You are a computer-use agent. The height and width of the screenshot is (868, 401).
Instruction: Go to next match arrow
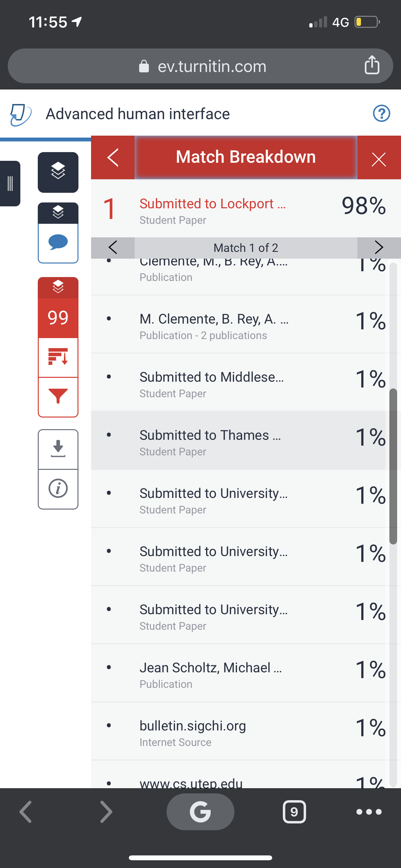[379, 248]
